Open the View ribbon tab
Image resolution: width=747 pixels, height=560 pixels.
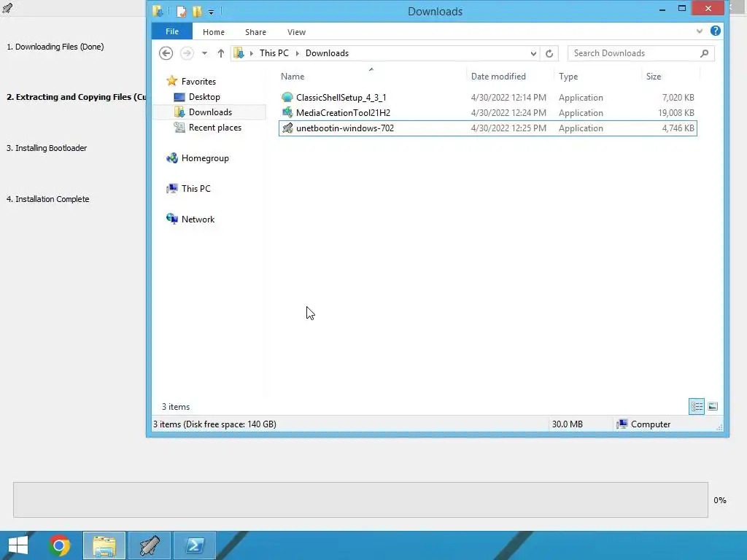click(x=296, y=32)
